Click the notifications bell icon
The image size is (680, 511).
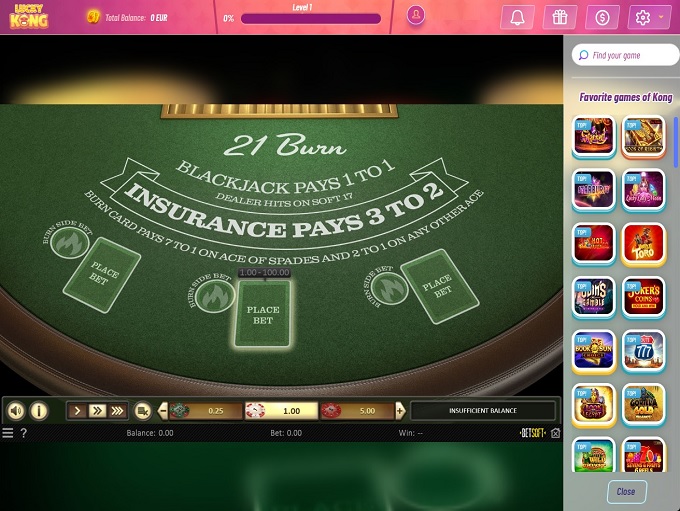(x=517, y=17)
